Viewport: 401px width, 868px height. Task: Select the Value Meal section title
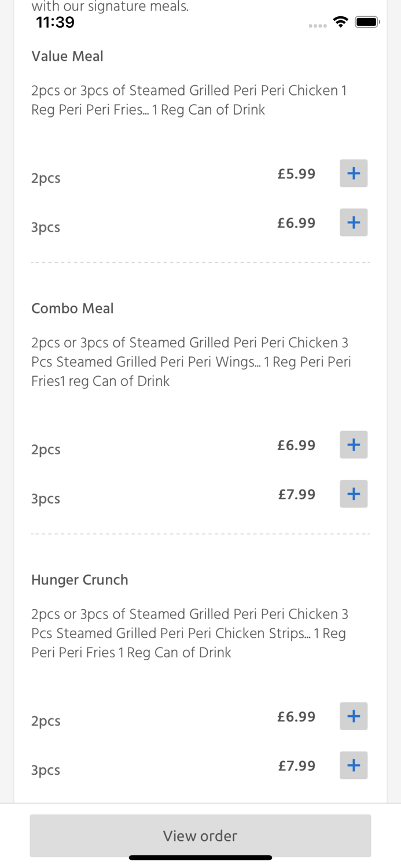click(67, 56)
